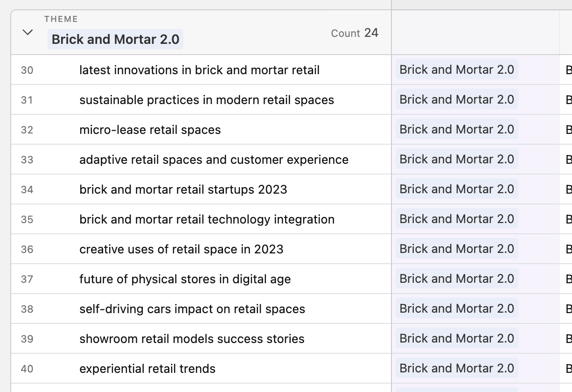Click 'self-driving cars impact on retail spaces' cell
Screen dimensions: 572x392
pos(192,309)
